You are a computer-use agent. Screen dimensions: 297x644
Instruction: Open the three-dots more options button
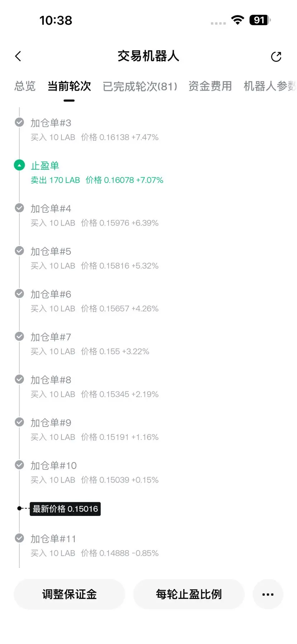click(268, 594)
